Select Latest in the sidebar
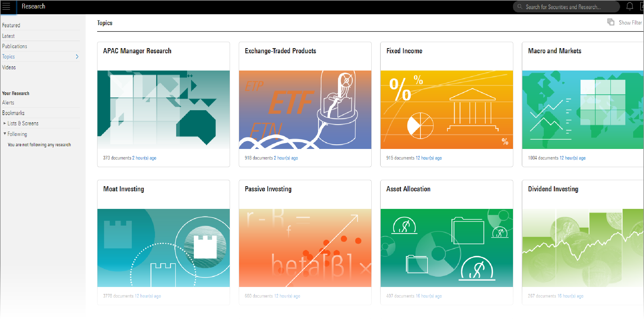 [x=8, y=36]
